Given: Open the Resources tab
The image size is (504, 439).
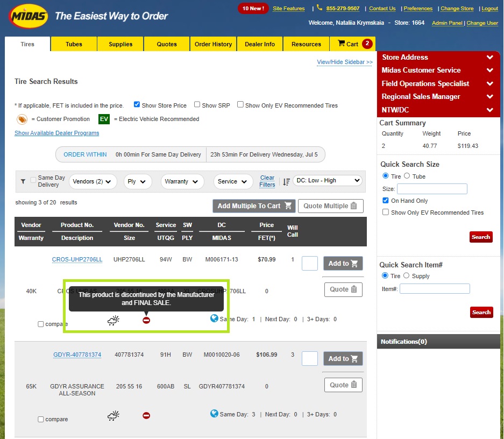Looking at the screenshot, I should click(x=306, y=44).
